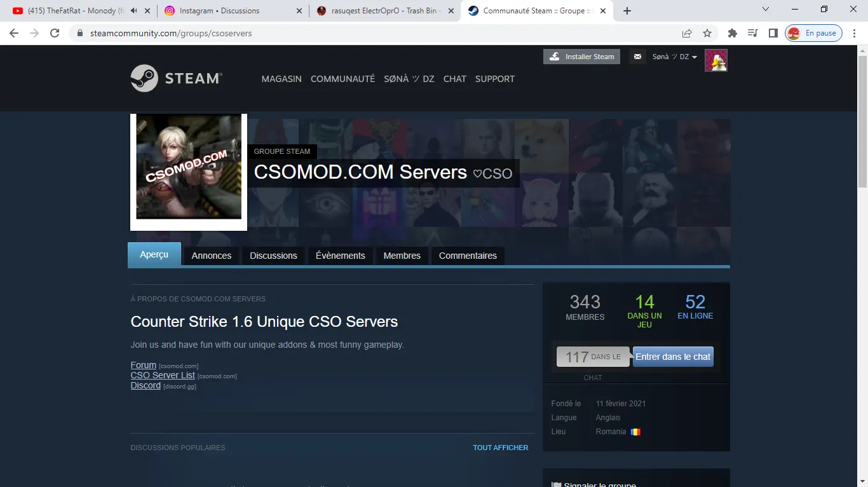Click the group title CSOMOD.COM Servers

pos(360,172)
